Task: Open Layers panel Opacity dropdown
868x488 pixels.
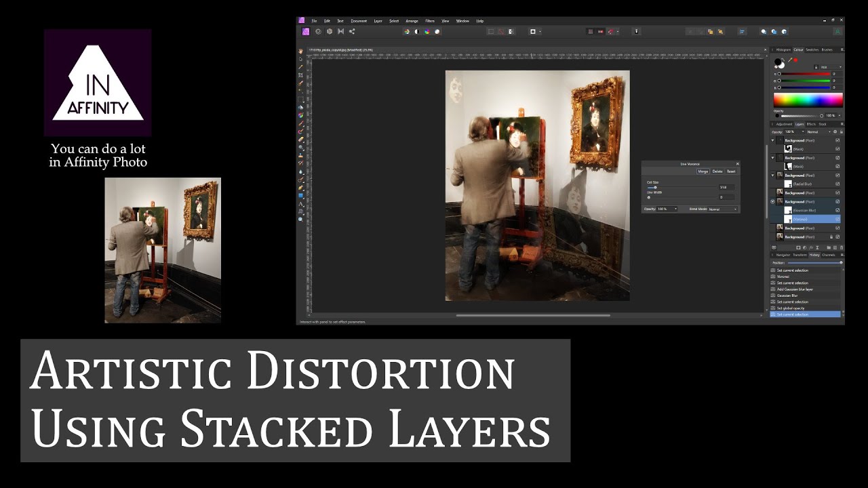Action: [x=794, y=131]
